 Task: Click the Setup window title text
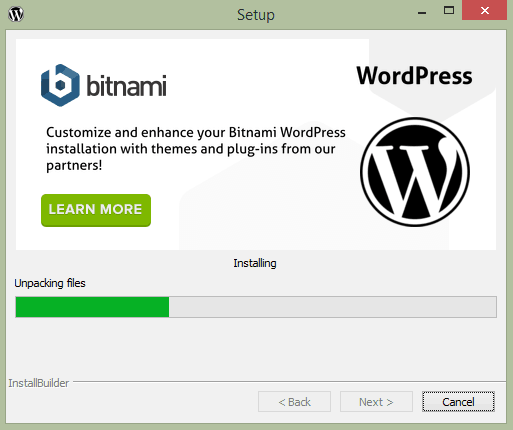pyautogui.click(x=256, y=15)
